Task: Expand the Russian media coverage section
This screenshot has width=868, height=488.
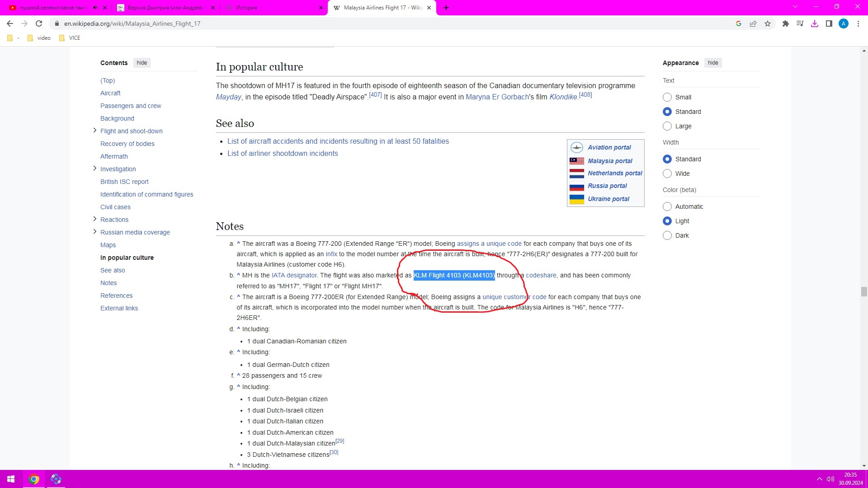Action: [94, 232]
